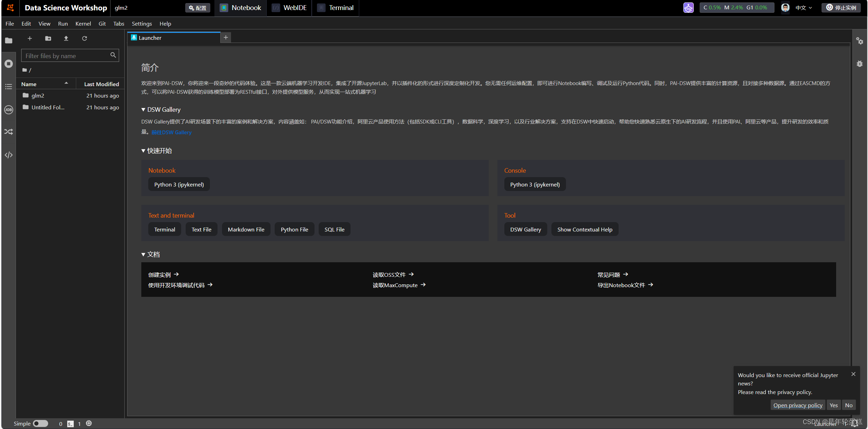This screenshot has width=868, height=429.
Task: Refresh the file list
Action: [85, 38]
